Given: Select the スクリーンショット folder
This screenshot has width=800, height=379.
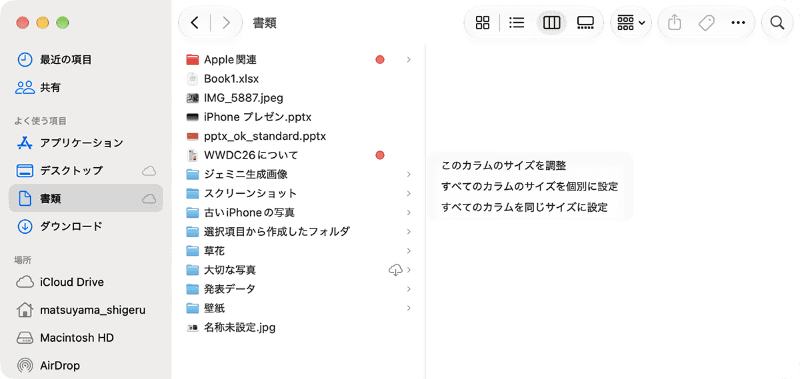Looking at the screenshot, I should pyautogui.click(x=299, y=193).
